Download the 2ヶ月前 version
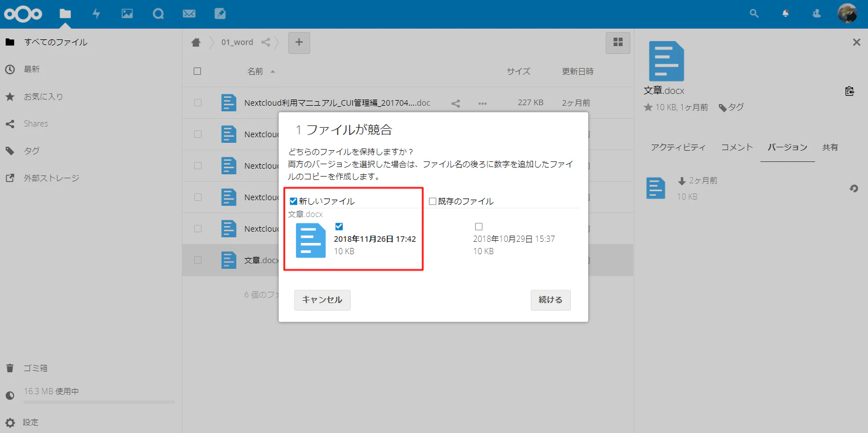 [682, 181]
